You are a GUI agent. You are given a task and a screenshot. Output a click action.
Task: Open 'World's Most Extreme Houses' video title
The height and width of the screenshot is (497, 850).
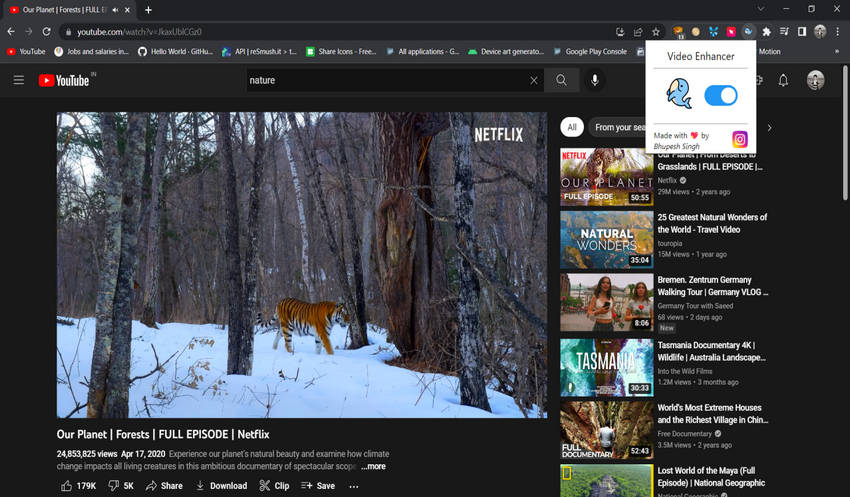point(713,414)
